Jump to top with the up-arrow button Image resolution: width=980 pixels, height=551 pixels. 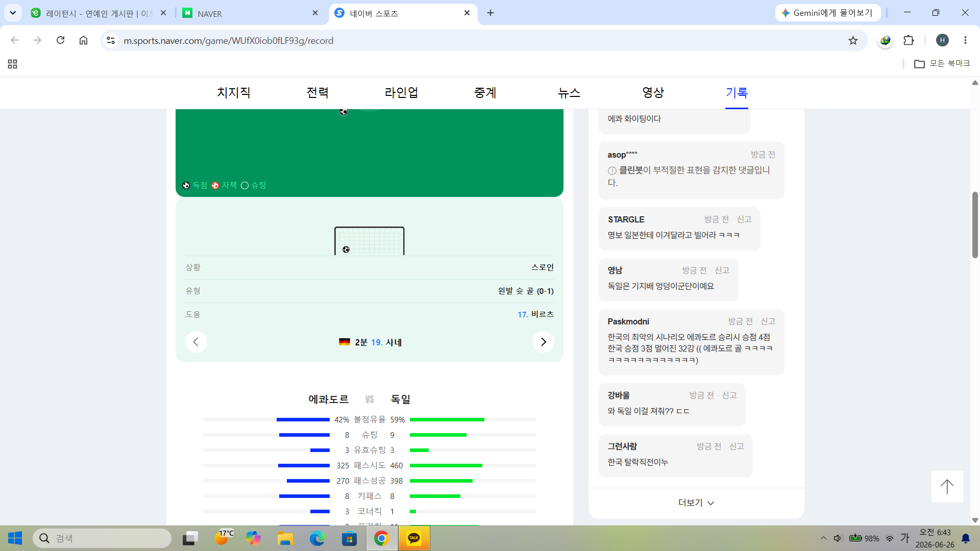click(947, 486)
